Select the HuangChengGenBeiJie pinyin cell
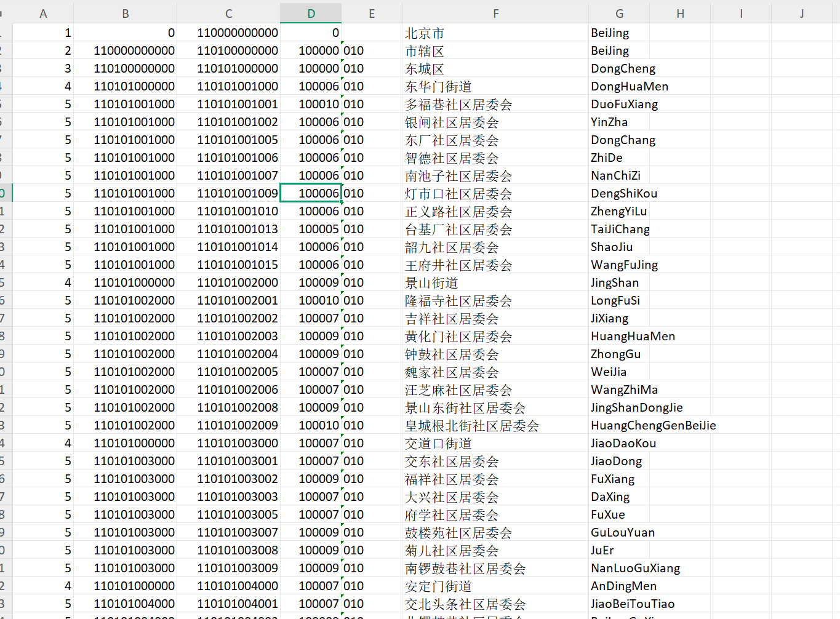This screenshot has height=619, width=840. pos(619,425)
